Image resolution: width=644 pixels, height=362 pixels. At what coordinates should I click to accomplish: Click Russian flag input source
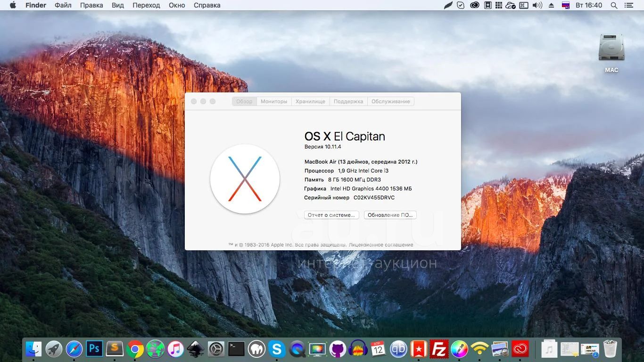(x=566, y=5)
